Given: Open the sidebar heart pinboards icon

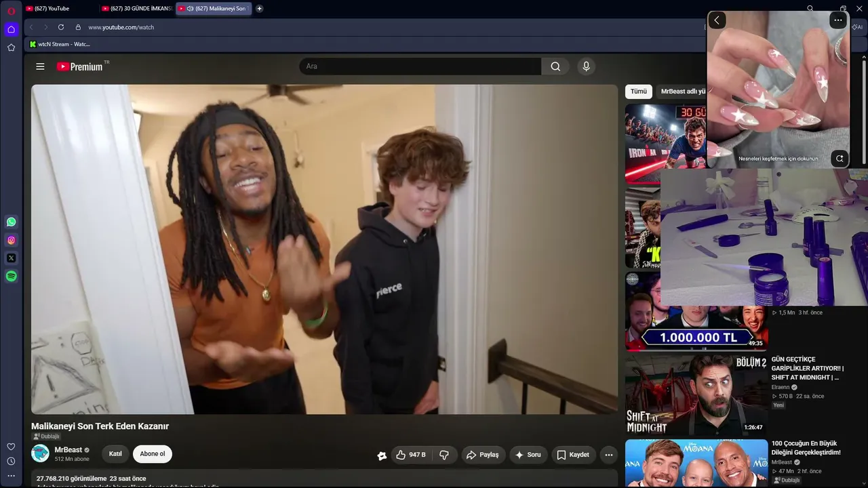Looking at the screenshot, I should (x=11, y=447).
